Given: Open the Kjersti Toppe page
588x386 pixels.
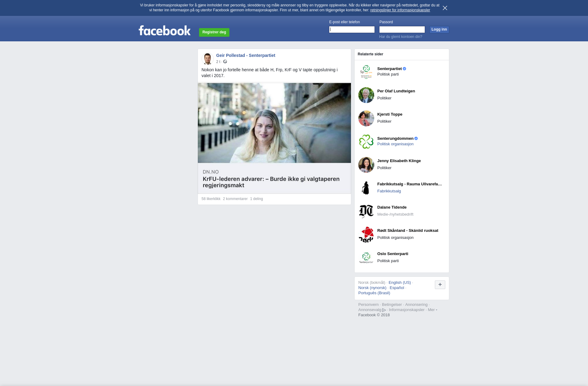Looking at the screenshot, I should [390, 114].
